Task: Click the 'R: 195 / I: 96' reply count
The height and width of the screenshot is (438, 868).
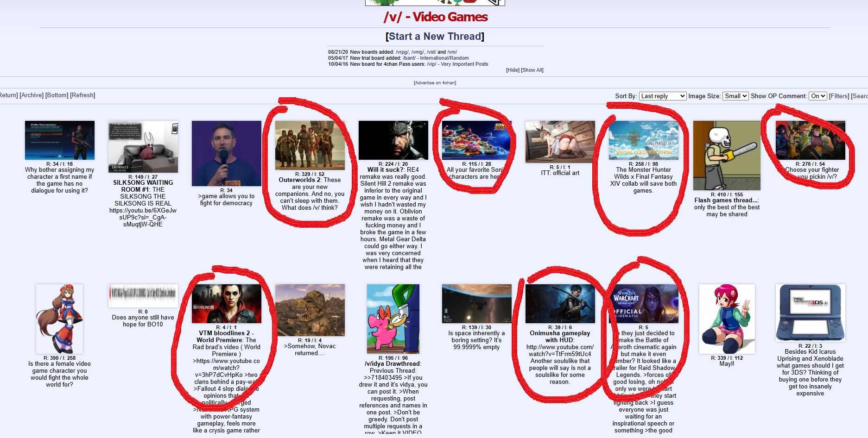Action: coord(393,358)
